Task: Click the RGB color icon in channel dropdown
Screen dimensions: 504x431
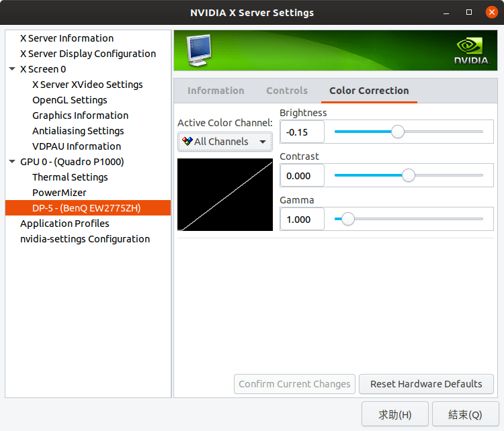Action: click(x=187, y=141)
